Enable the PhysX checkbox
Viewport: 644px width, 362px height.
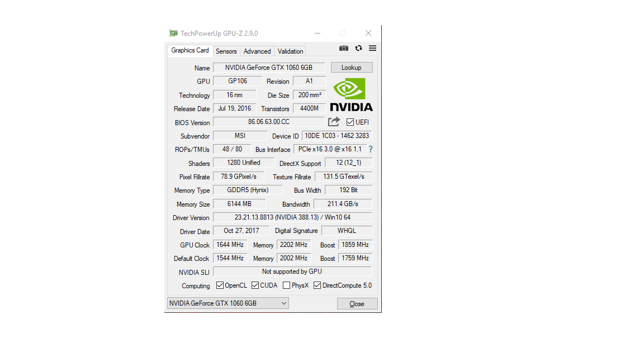point(287,285)
